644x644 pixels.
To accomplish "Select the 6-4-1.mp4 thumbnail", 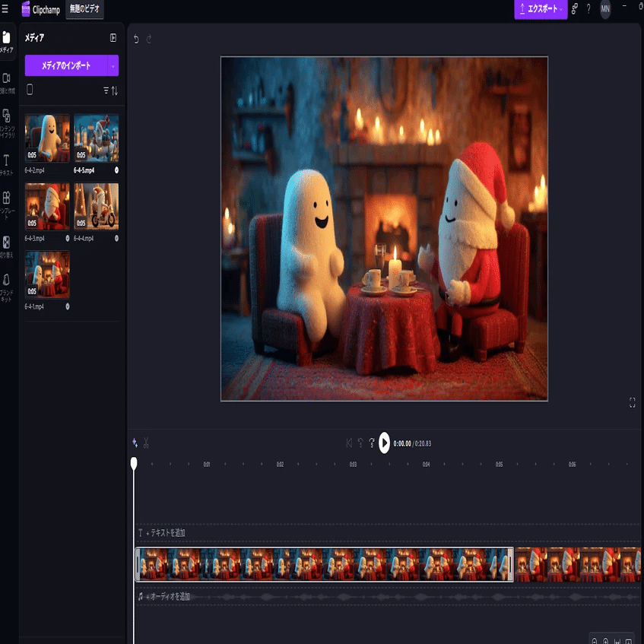I will pos(47,274).
